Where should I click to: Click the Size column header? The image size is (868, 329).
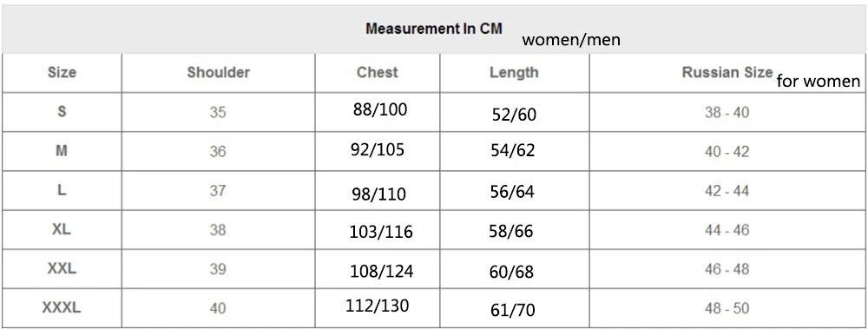pyautogui.click(x=62, y=73)
